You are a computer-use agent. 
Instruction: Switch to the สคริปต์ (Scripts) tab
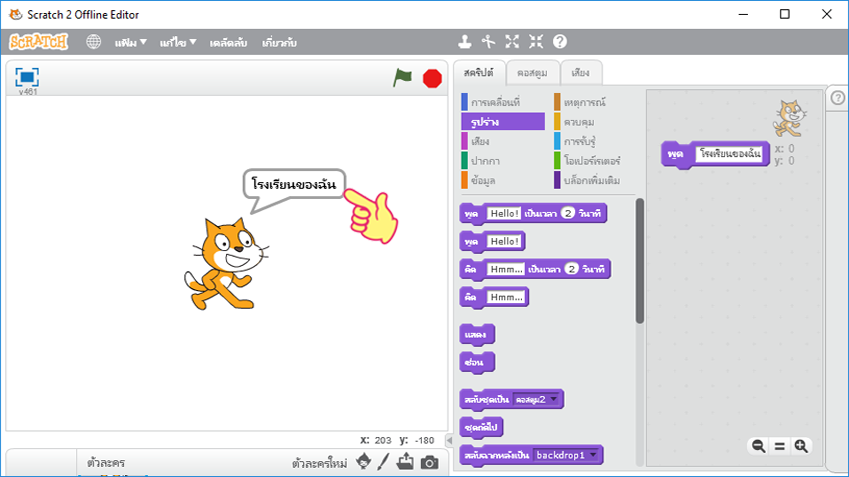(479, 73)
